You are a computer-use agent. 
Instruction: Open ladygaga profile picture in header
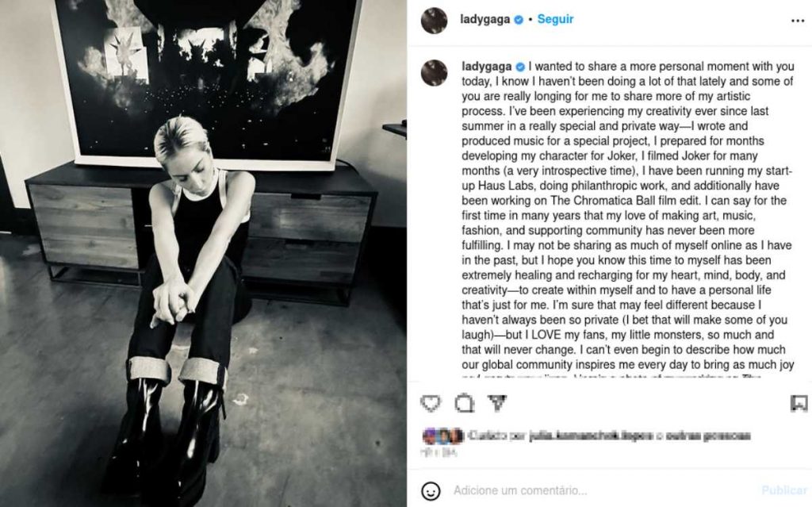pos(434,21)
